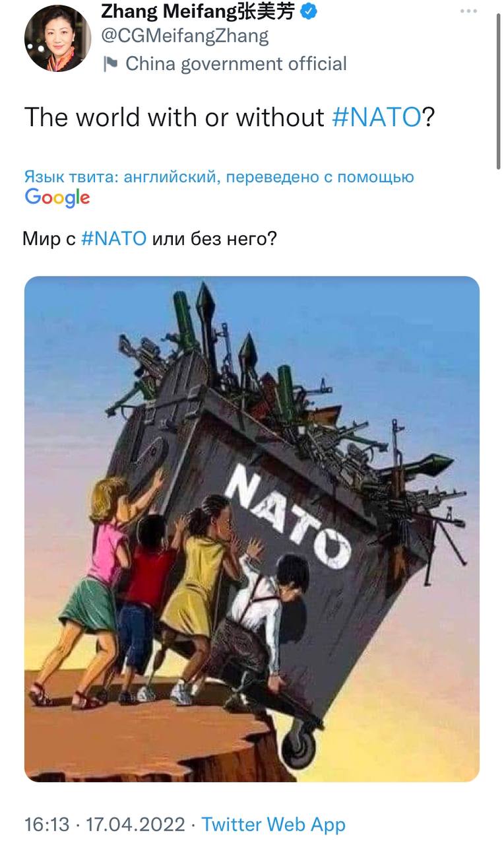
Task: Click the gray flag icon beside government label
Action: click(111, 64)
